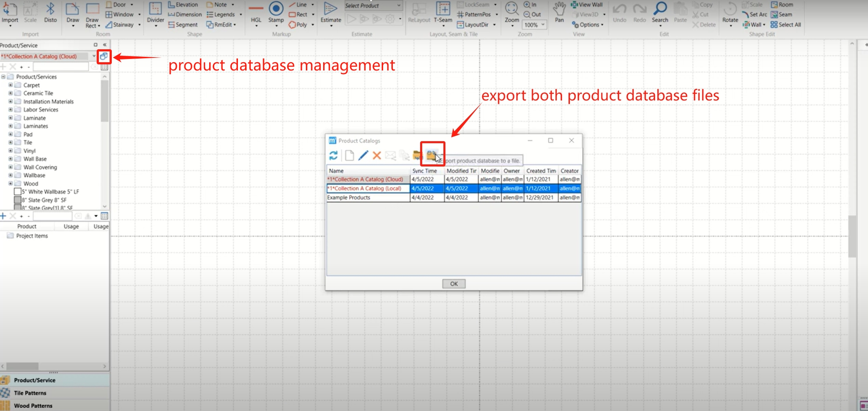Click the export product database icon
Screen dimensions: 868x411
click(431, 155)
